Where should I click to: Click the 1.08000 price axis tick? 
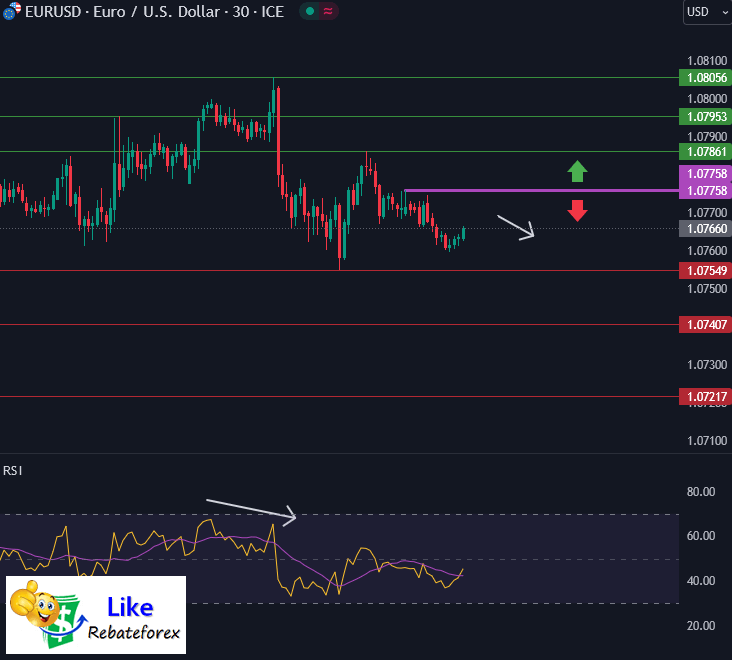pos(707,98)
